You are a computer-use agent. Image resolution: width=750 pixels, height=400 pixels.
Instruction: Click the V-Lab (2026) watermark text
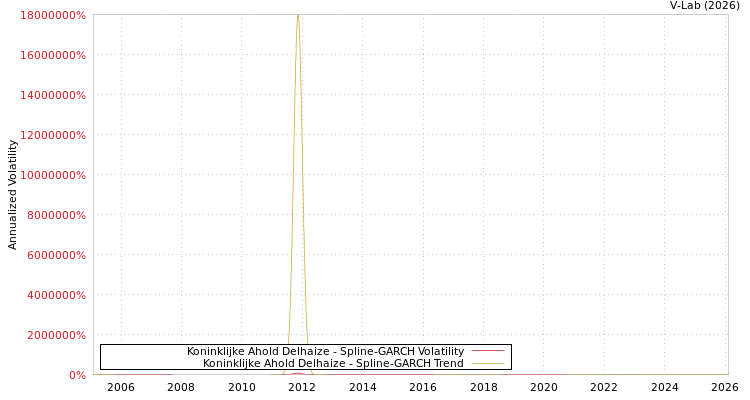pyautogui.click(x=705, y=5)
